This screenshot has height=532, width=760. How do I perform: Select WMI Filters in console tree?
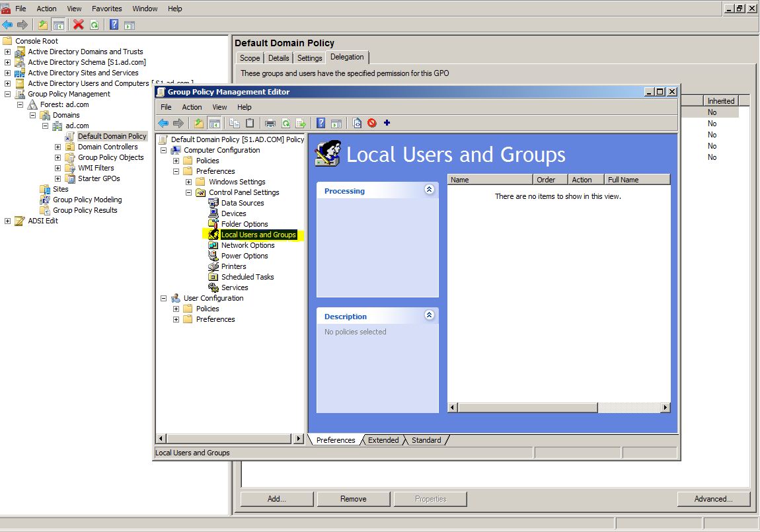pos(96,168)
